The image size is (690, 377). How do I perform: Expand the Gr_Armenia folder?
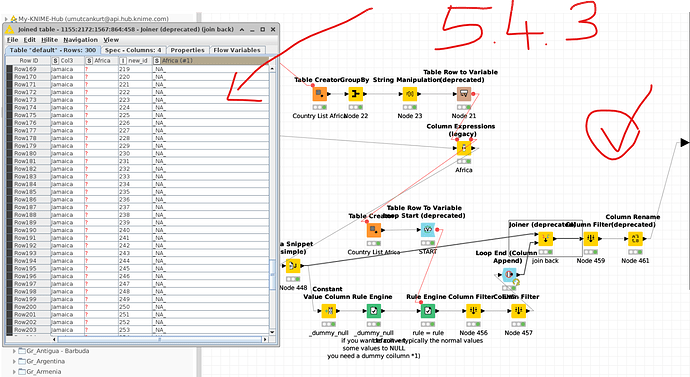coord(14,372)
